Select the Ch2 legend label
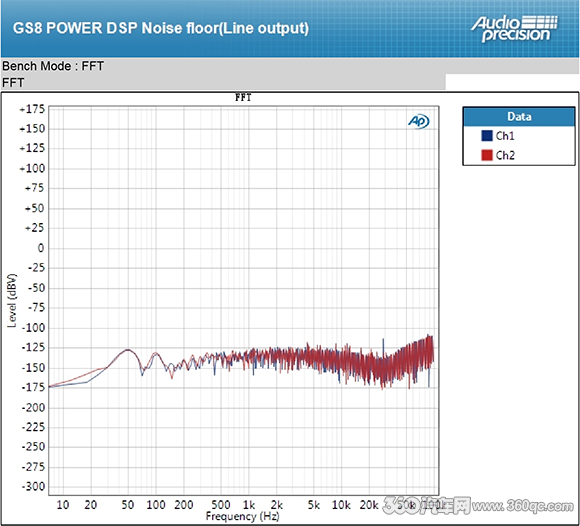Image resolution: width=580 pixels, height=526 pixels. (x=505, y=155)
